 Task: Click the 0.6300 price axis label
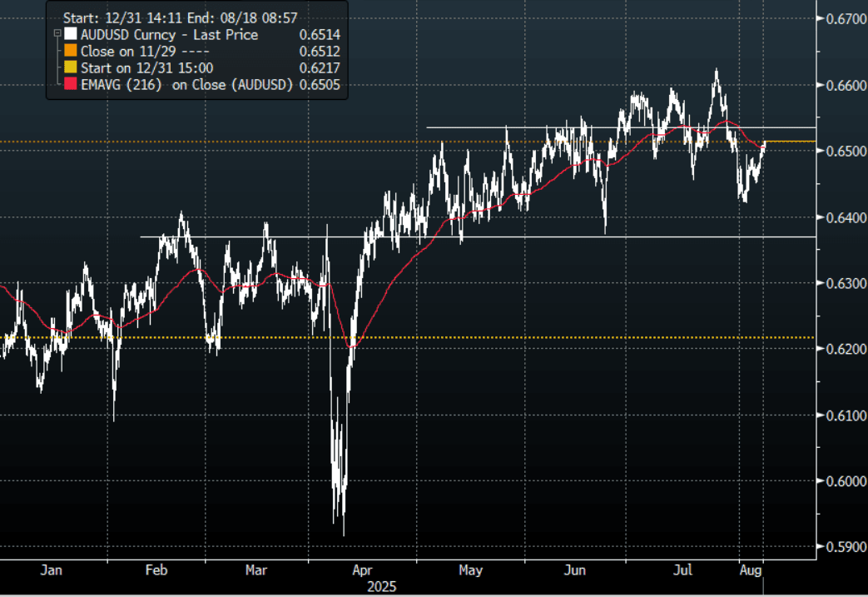[x=843, y=283]
